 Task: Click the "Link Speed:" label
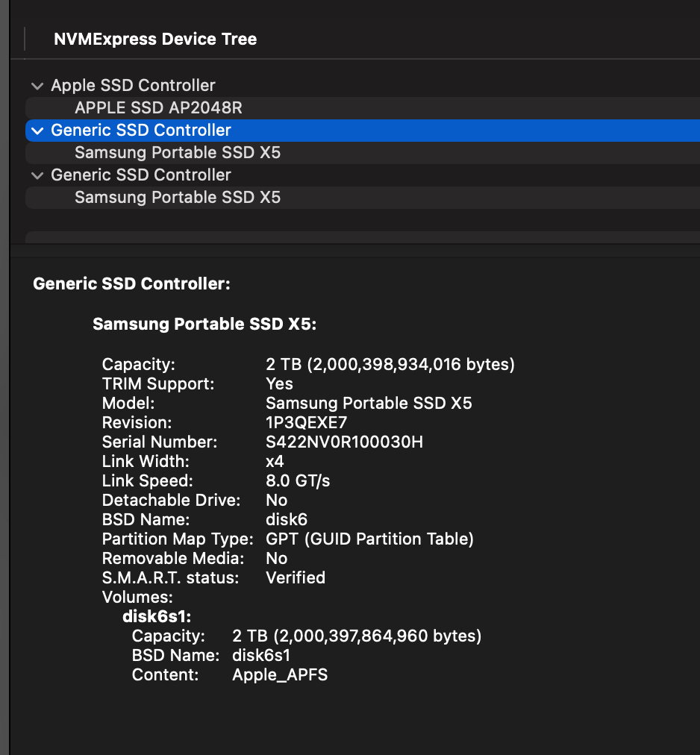[148, 480]
